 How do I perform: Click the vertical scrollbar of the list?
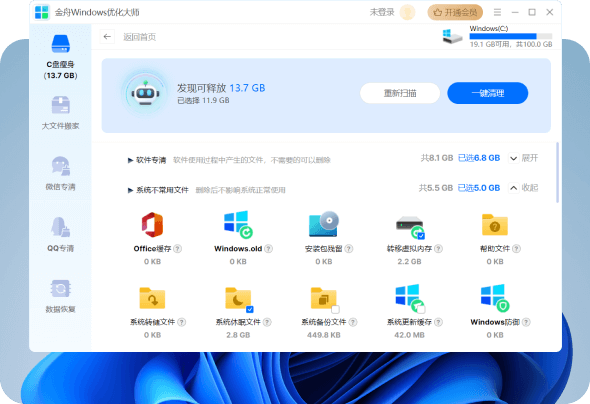(557, 172)
